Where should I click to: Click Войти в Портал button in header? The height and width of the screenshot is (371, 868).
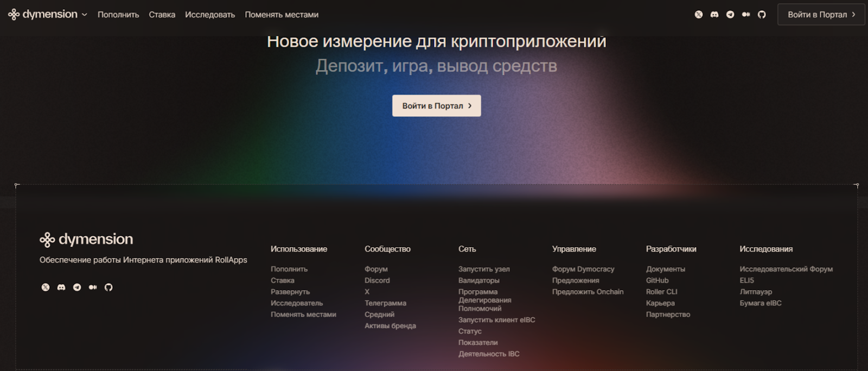pyautogui.click(x=821, y=15)
